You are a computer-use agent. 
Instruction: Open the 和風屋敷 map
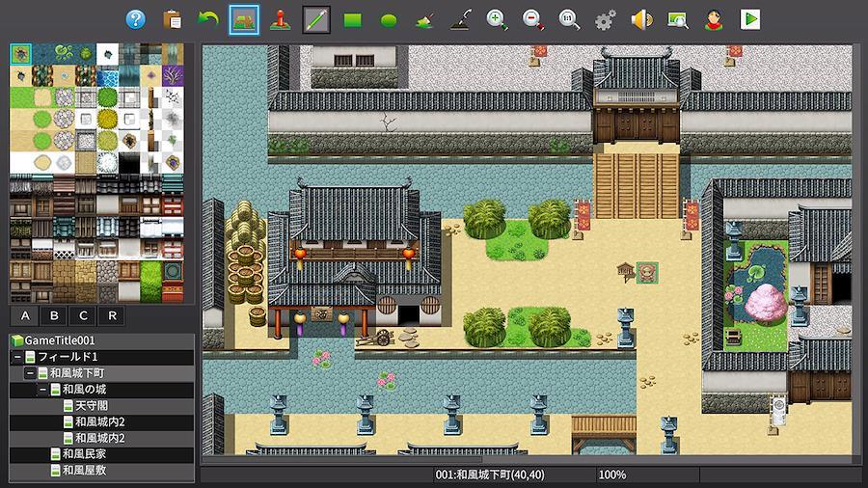(x=84, y=471)
